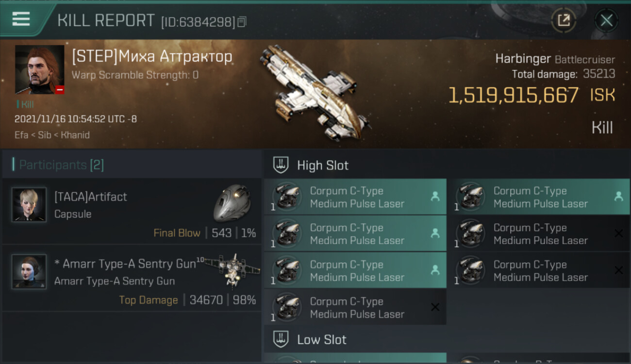This screenshot has width=631, height=364.
Task: Select the Amarr Type-A Sentry Gun portrait
Action: pyautogui.click(x=29, y=272)
